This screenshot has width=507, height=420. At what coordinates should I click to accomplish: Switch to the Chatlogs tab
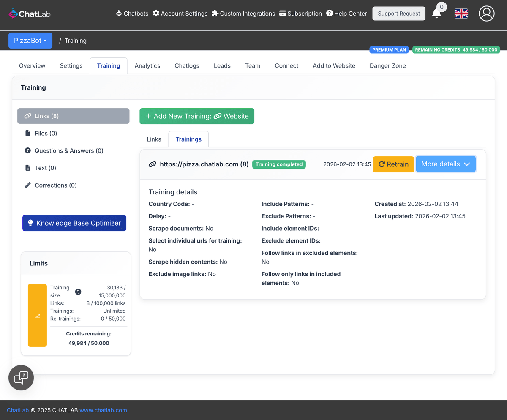point(187,65)
